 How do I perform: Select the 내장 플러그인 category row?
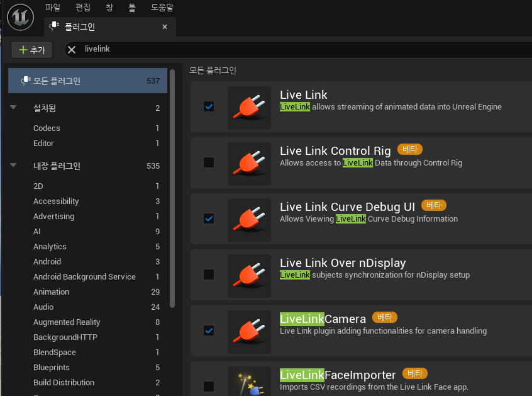pyautogui.click(x=87, y=166)
